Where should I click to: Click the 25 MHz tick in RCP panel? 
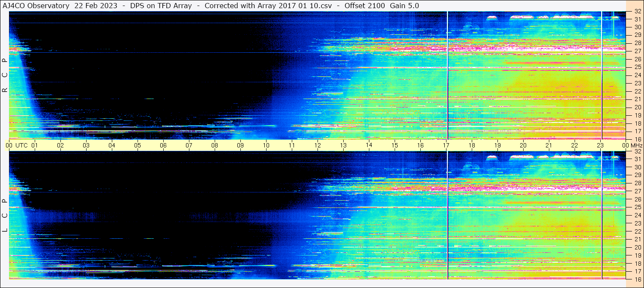[x=637, y=67]
